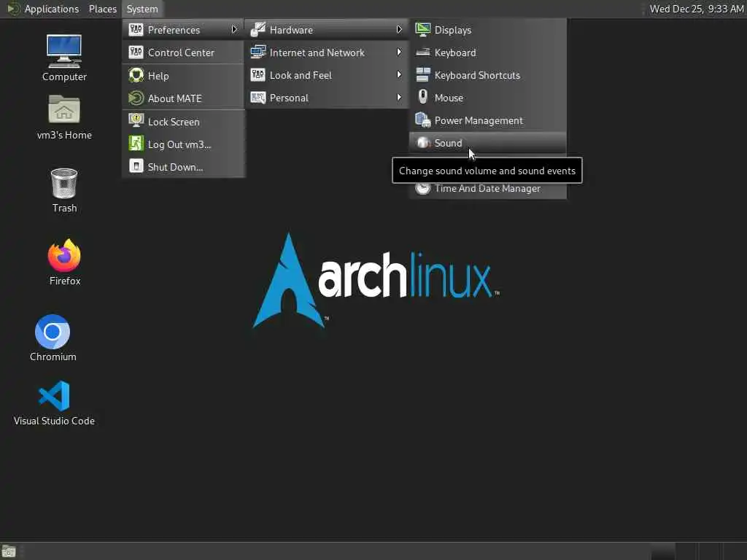
Task: Select Sound in the Hardware menu
Action: pyautogui.click(x=488, y=143)
